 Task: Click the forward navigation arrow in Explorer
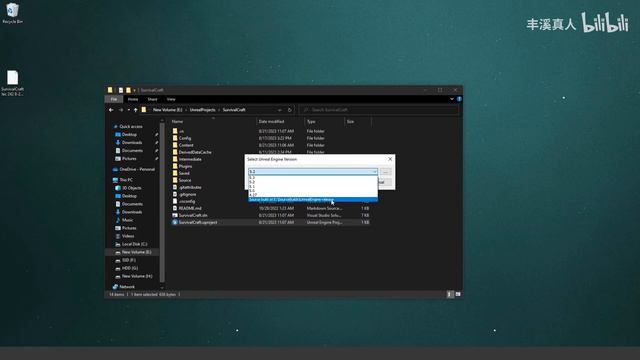121,110
